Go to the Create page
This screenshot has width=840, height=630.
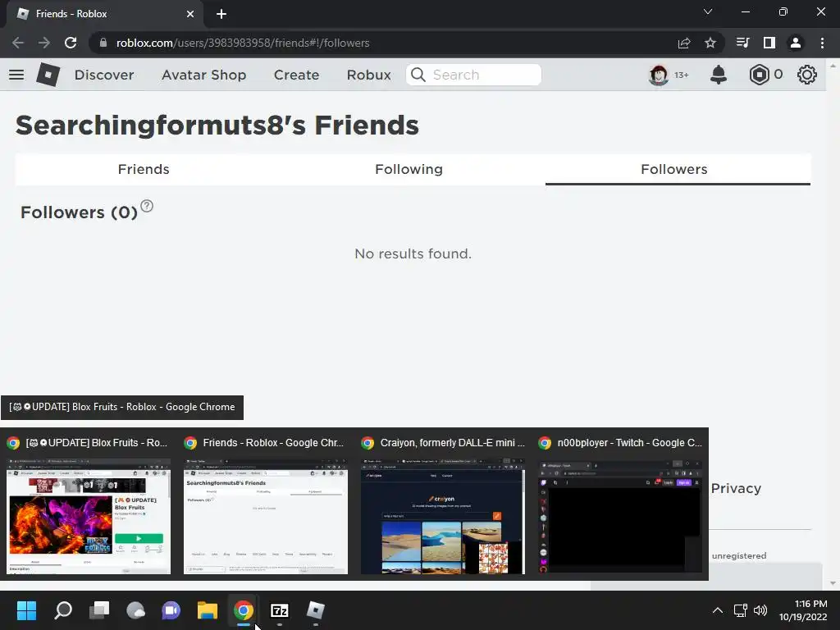pos(296,75)
